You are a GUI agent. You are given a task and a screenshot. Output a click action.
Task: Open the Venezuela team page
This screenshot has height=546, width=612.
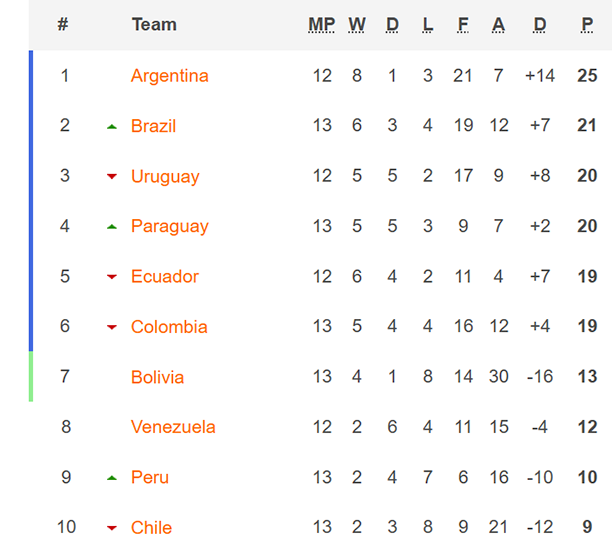(173, 427)
